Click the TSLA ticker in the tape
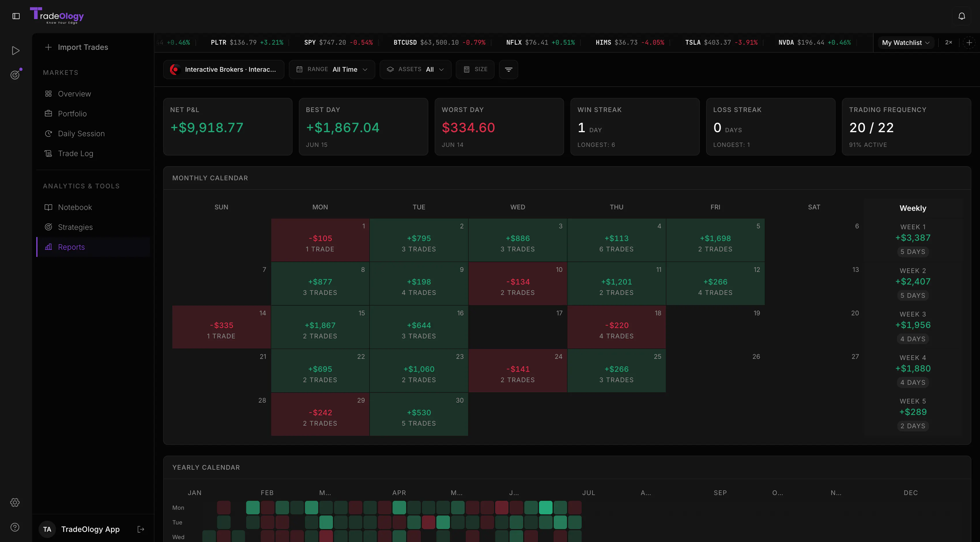 pos(721,43)
